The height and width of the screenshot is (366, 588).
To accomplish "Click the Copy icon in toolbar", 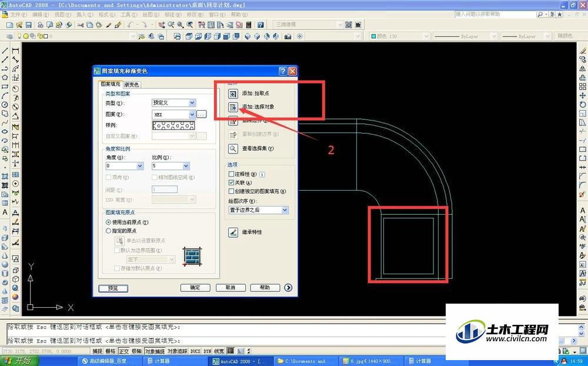I will pyautogui.click(x=89, y=25).
